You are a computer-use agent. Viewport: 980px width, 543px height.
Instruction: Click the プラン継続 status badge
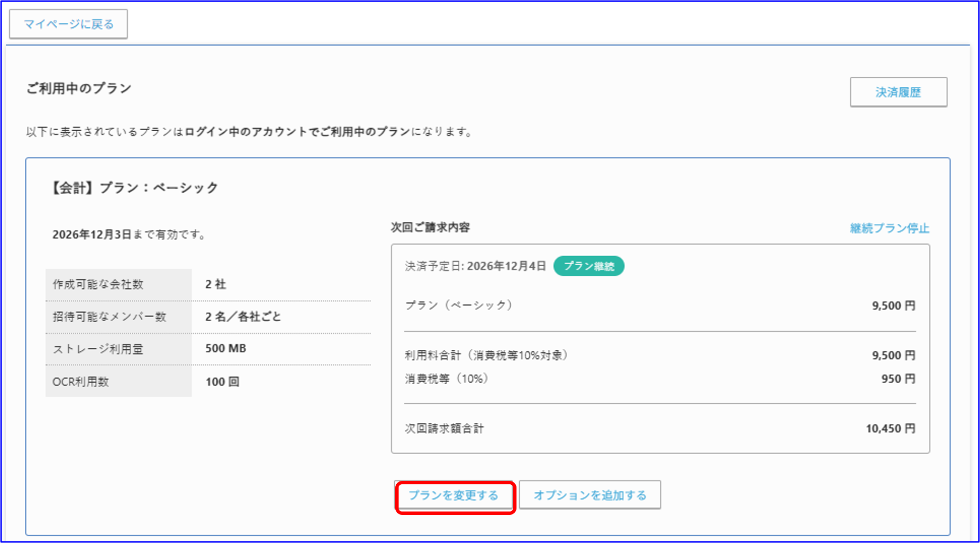[x=589, y=266]
